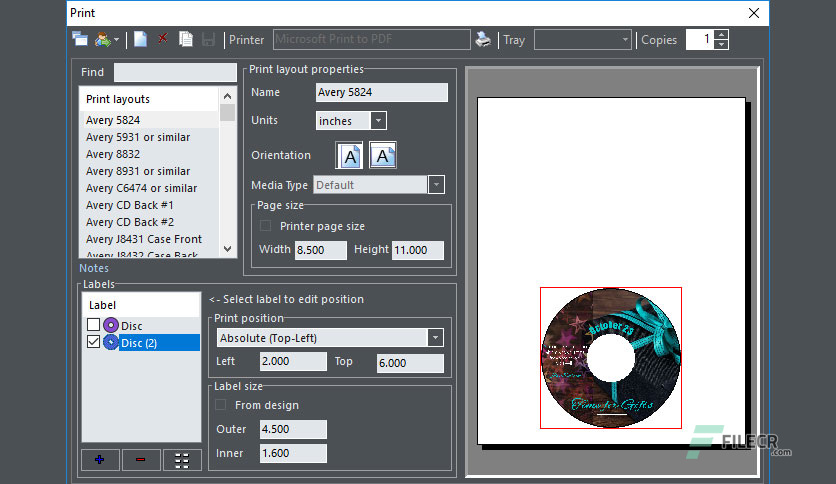Click the windows icon in the toolbar
Viewport: 836px width, 484px height.
80,39
